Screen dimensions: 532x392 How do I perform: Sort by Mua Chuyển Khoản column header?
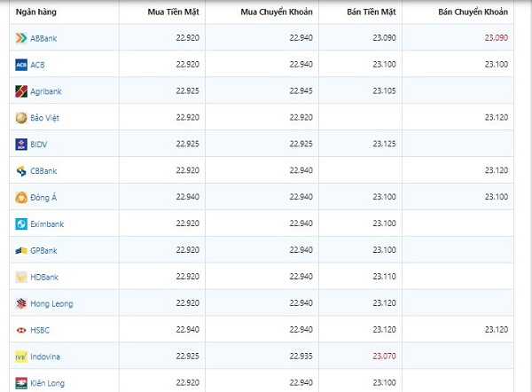point(277,12)
